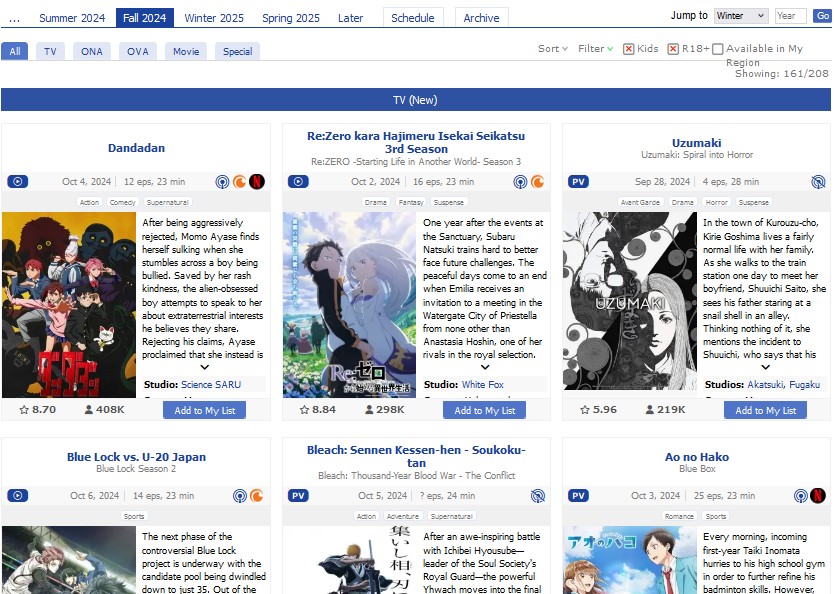
Task: Click the Netflix icon on Dandadan
Action: pos(257,182)
